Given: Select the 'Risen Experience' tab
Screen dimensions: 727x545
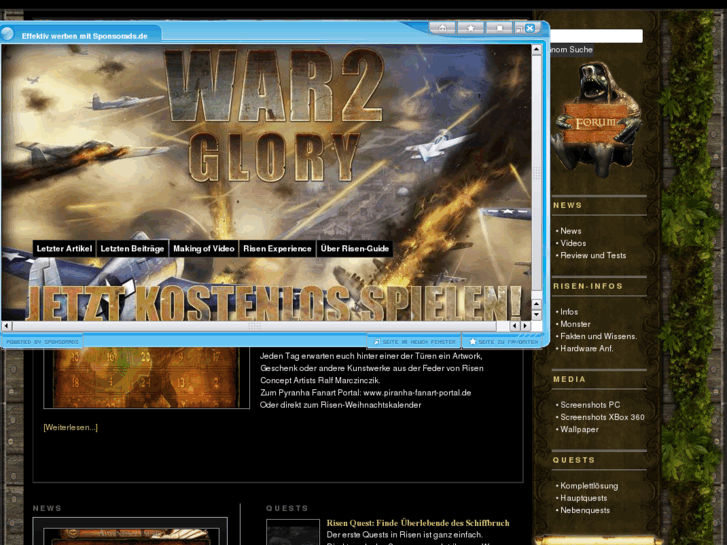Looking at the screenshot, I should click(x=277, y=249).
